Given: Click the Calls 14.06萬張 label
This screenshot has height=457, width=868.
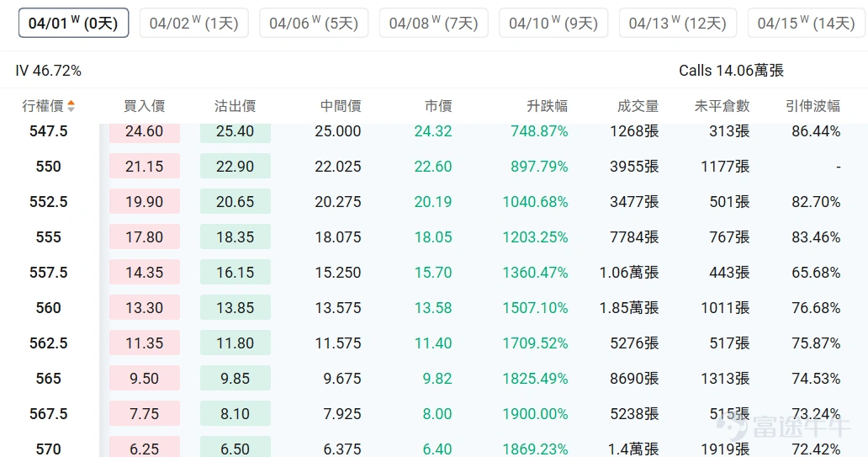Looking at the screenshot, I should click(x=731, y=71).
